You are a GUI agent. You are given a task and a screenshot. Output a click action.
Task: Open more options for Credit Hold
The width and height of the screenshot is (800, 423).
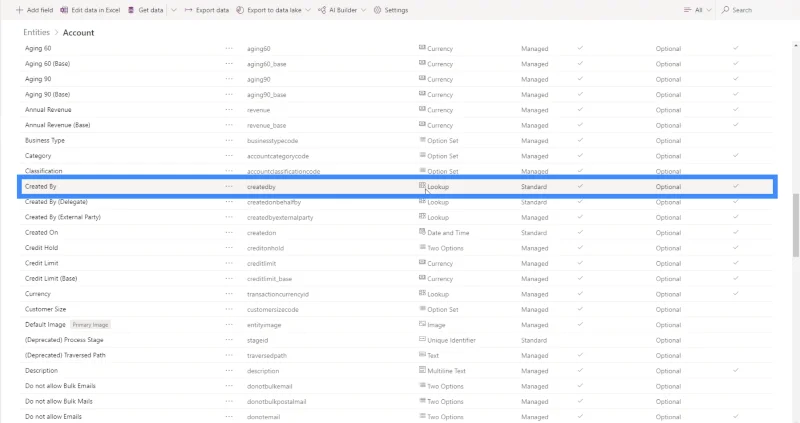tap(229, 248)
